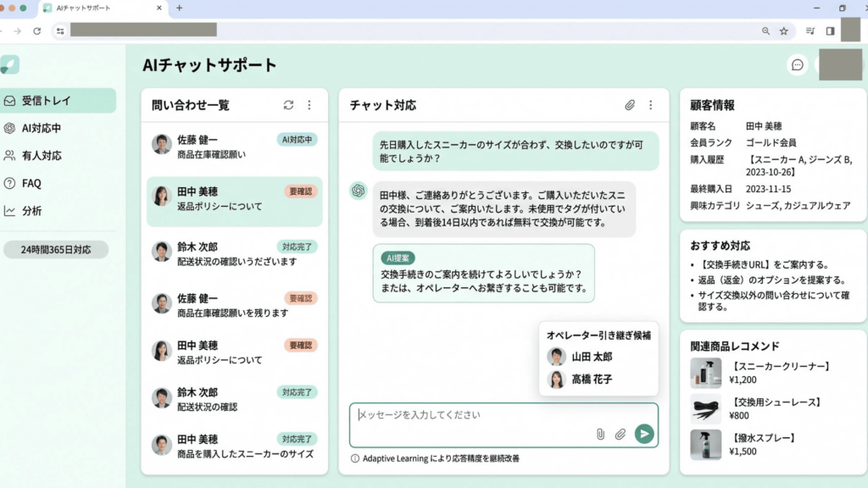Click 【交換手続きURL】をご案内する recommendation
868x488 pixels.
pos(764,264)
